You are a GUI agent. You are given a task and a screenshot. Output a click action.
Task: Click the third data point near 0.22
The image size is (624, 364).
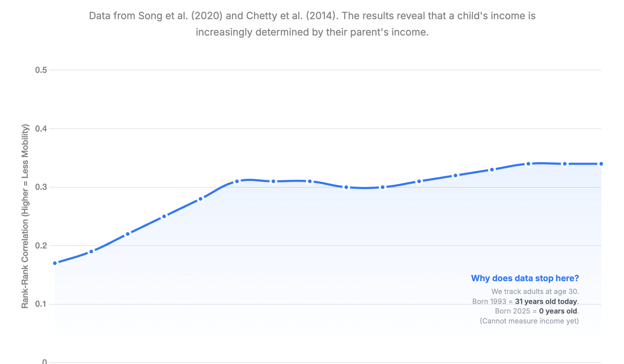coord(128,234)
